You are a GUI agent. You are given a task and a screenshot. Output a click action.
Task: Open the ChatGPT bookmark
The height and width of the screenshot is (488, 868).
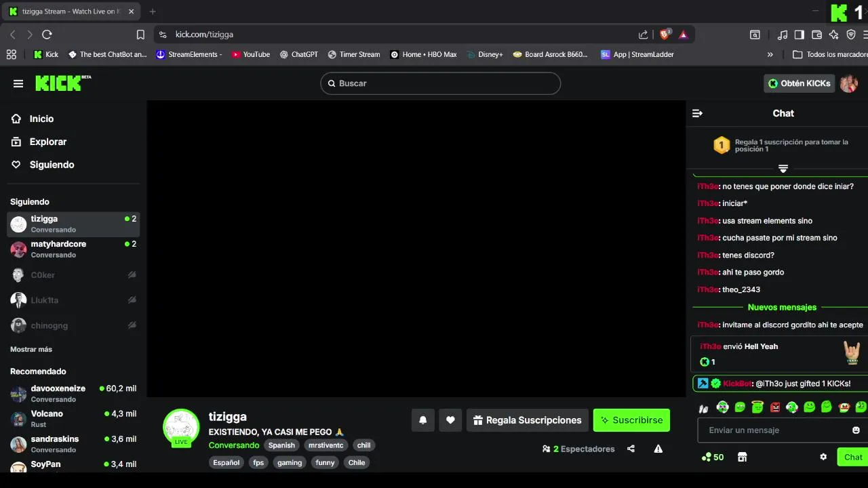tap(298, 54)
